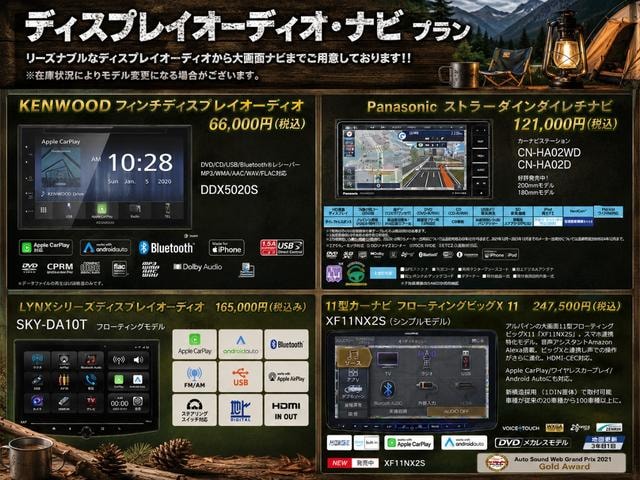Click the orange USB tile in LYNX section

tap(240, 377)
